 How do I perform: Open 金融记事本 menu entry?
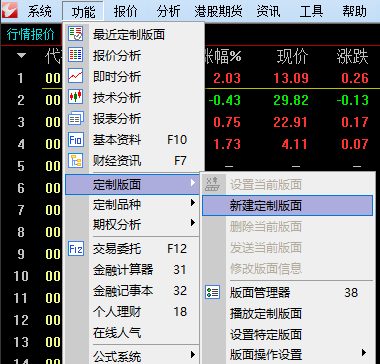point(133,291)
